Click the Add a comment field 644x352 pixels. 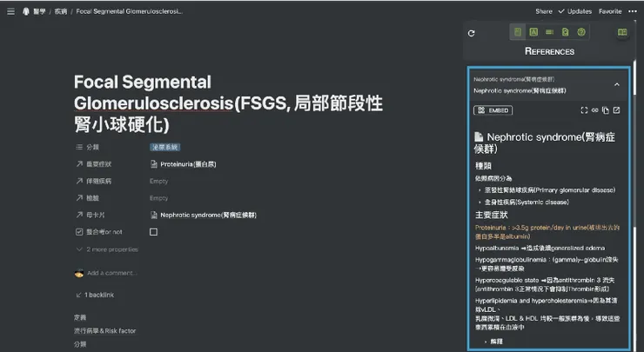click(x=112, y=273)
